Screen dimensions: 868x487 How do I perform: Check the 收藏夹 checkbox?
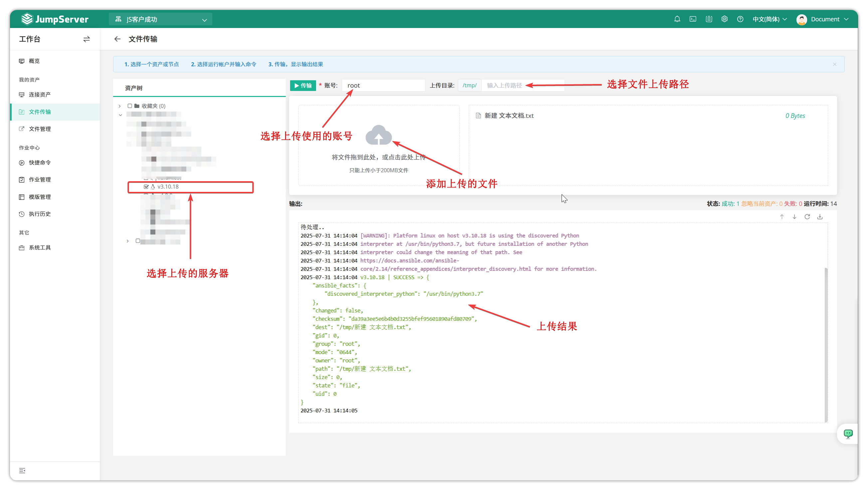coord(130,106)
